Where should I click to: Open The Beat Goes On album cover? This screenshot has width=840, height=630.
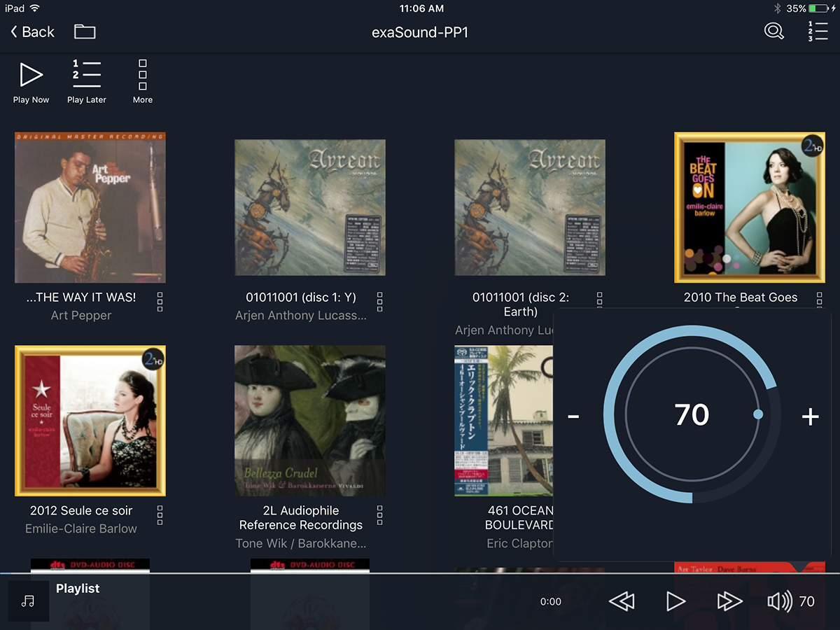click(x=750, y=207)
